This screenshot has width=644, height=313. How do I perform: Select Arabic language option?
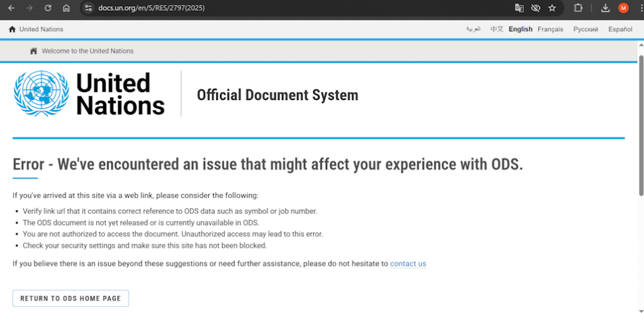(x=473, y=29)
